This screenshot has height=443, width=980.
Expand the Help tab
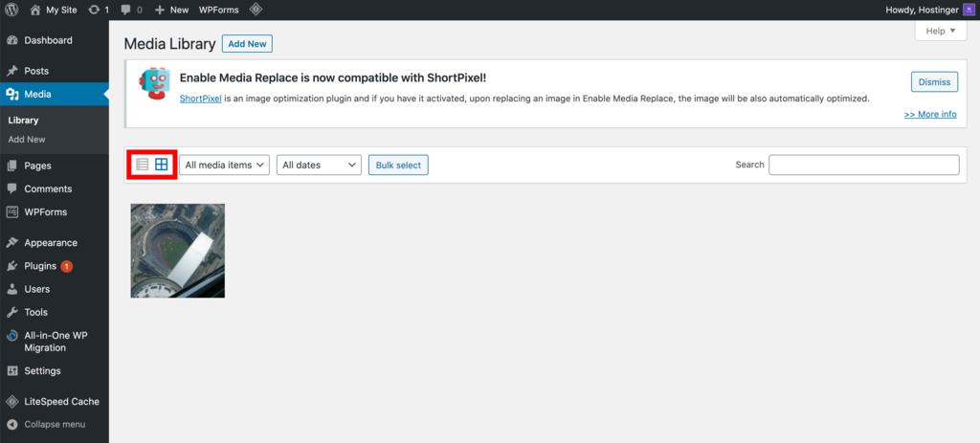click(941, 31)
